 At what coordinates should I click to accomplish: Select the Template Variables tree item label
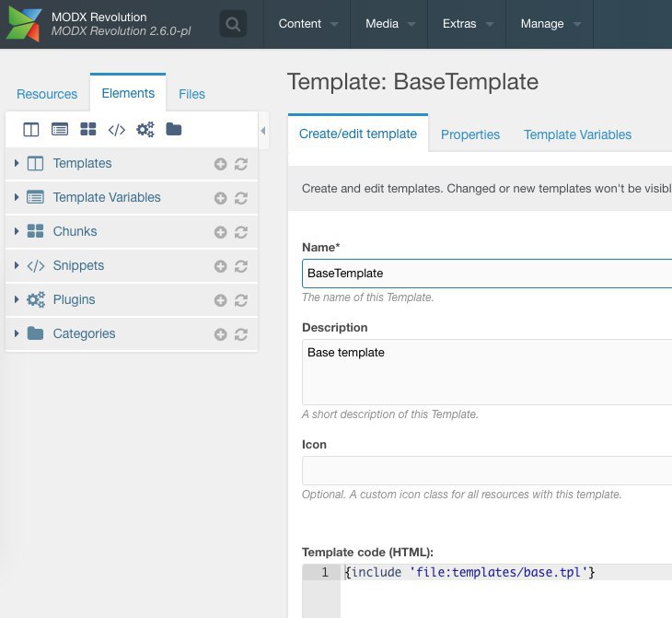[x=107, y=197]
